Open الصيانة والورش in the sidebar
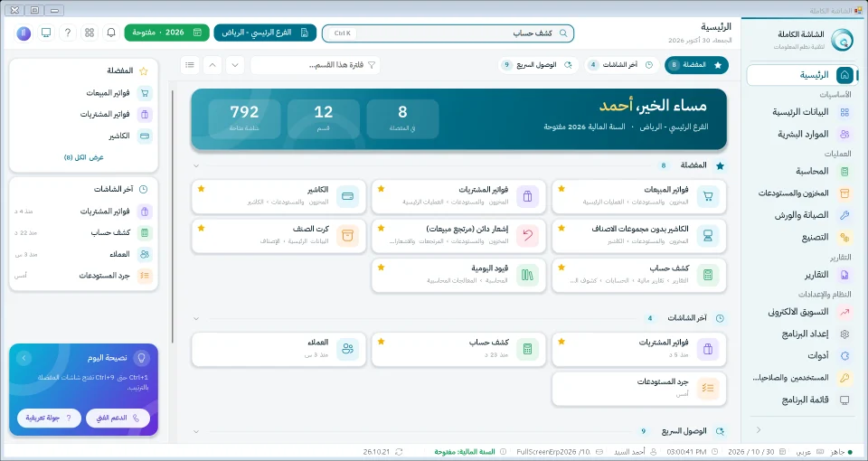Image resolution: width=868 pixels, height=461 pixels. 802,215
